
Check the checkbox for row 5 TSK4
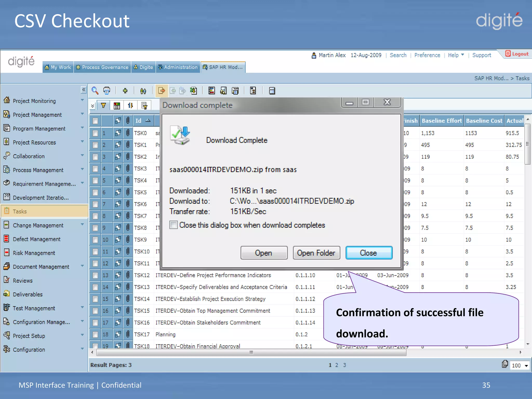95,181
